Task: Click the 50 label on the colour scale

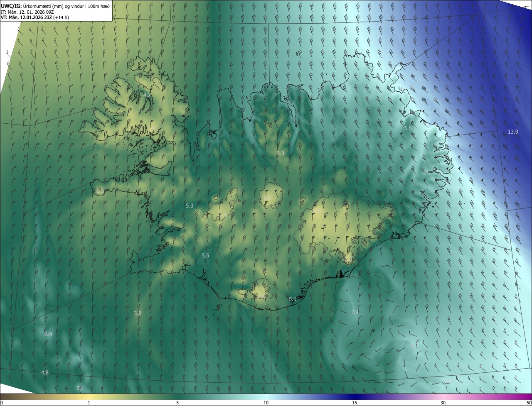Action: point(529,403)
